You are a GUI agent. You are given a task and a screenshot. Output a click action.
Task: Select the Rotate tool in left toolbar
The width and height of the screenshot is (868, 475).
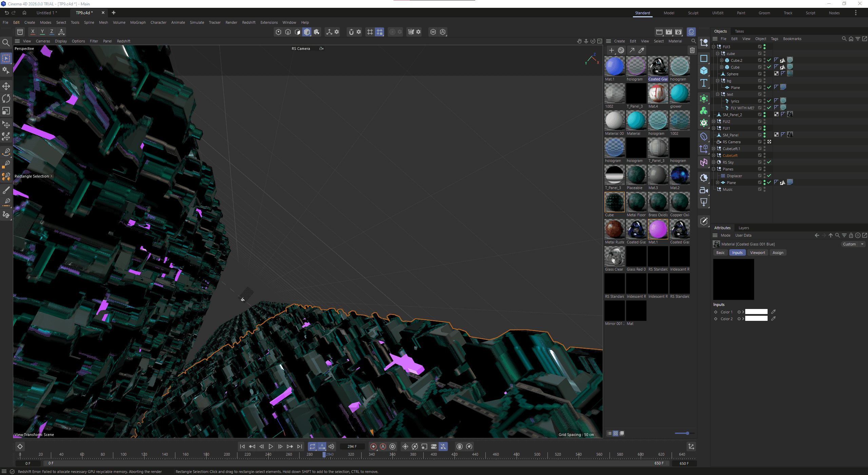tap(6, 98)
